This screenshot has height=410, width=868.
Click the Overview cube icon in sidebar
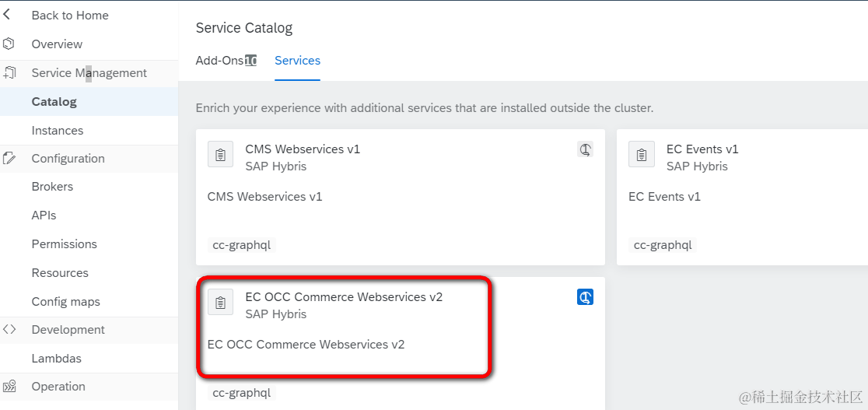tap(9, 44)
